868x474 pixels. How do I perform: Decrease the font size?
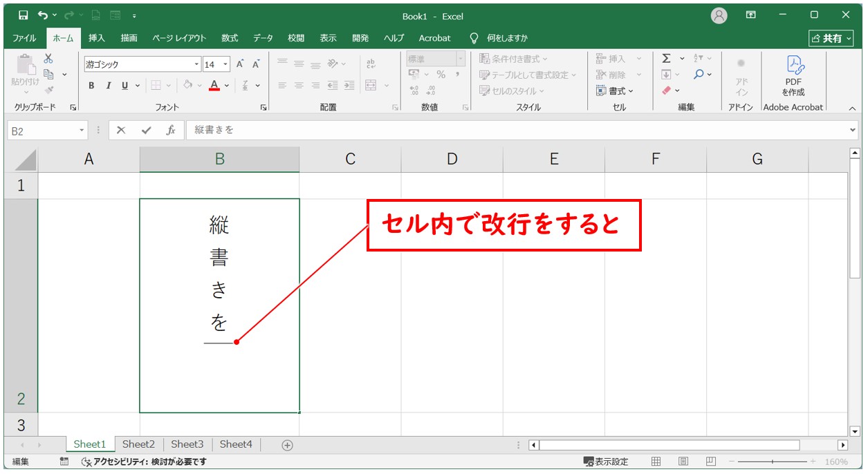tap(256, 64)
